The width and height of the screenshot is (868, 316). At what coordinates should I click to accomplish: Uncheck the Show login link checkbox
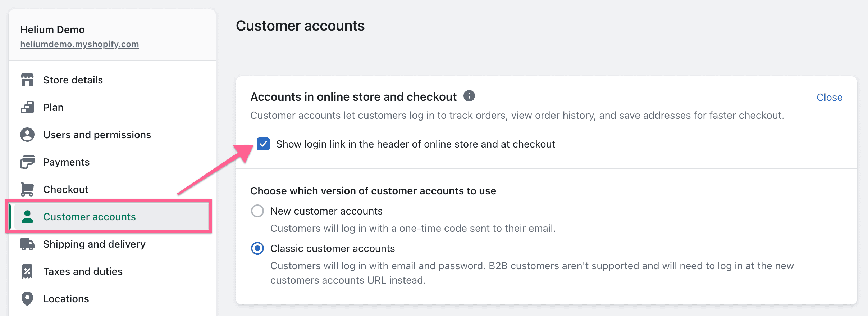(263, 144)
